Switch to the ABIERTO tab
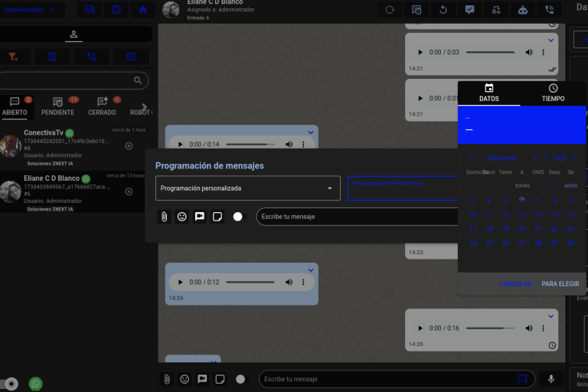This screenshot has height=392, width=588. point(15,107)
